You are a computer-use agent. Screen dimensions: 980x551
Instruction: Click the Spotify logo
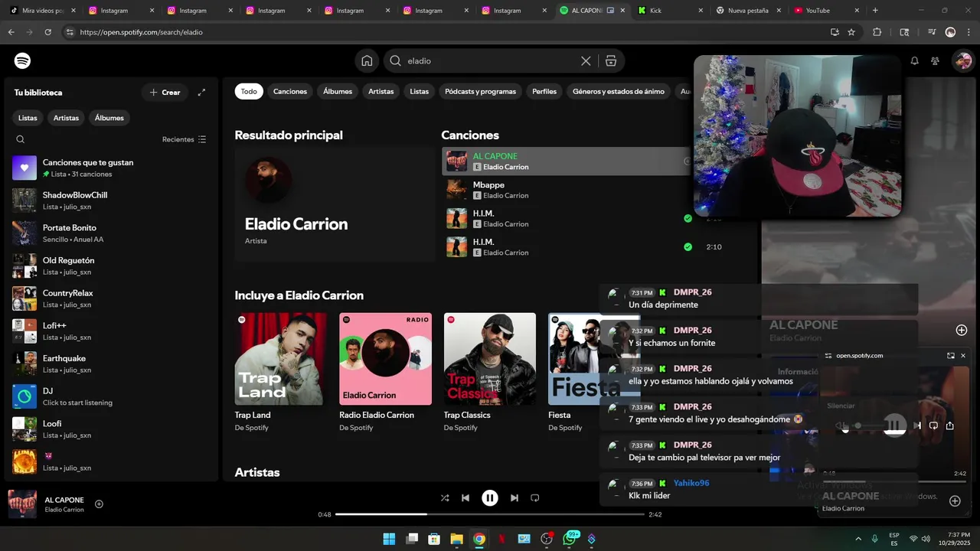coord(22,60)
